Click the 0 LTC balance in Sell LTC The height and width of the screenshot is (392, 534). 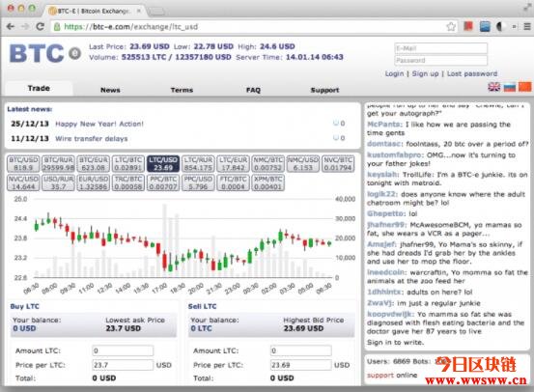(x=201, y=328)
